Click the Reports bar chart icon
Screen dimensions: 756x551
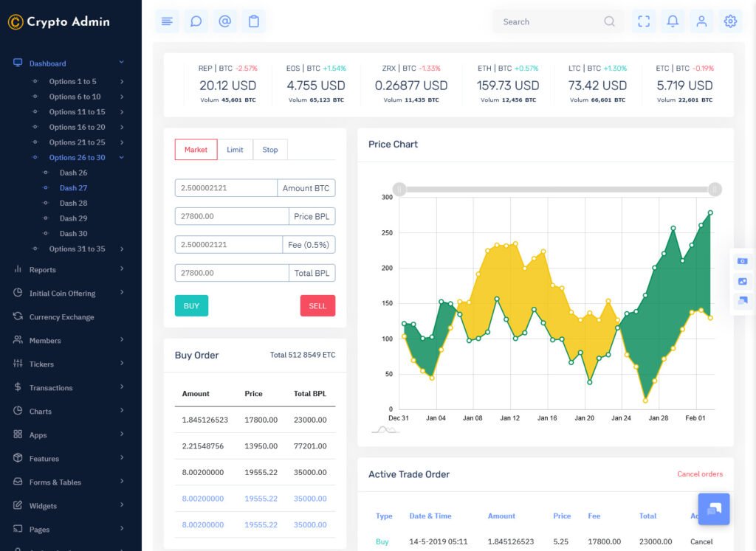click(18, 268)
